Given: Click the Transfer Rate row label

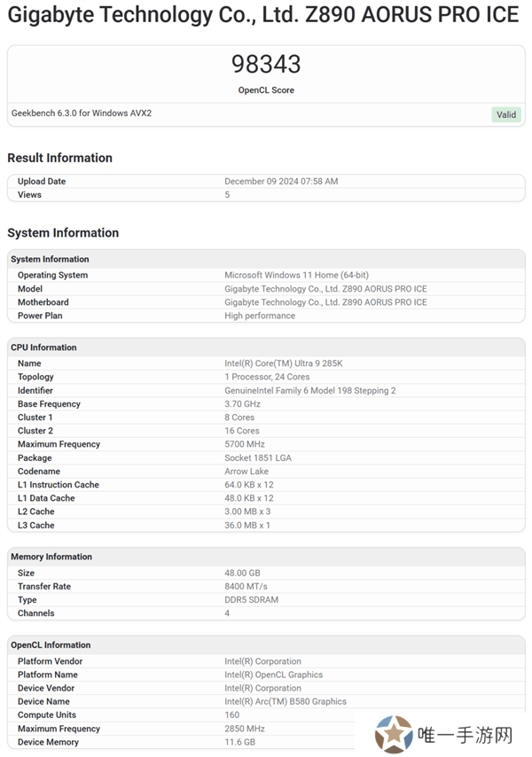Looking at the screenshot, I should 44,587.
